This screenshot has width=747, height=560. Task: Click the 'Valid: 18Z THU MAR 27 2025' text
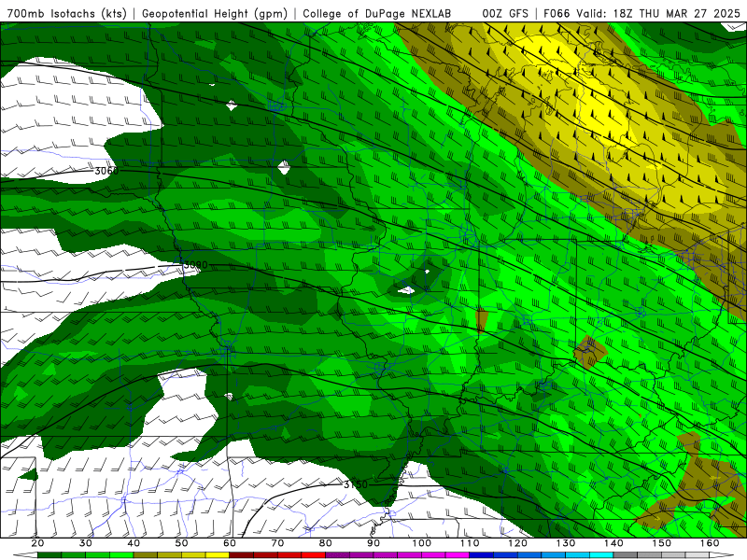pos(658,13)
